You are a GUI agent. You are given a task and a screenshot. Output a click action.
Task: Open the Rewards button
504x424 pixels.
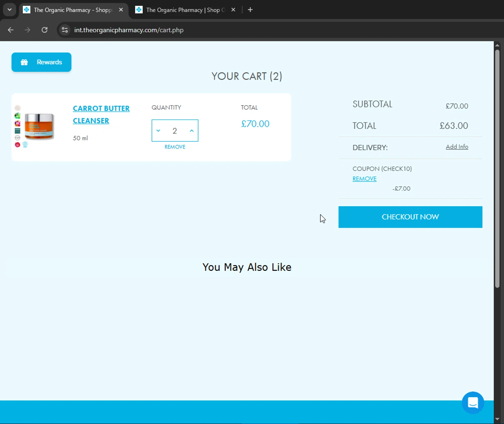point(41,62)
